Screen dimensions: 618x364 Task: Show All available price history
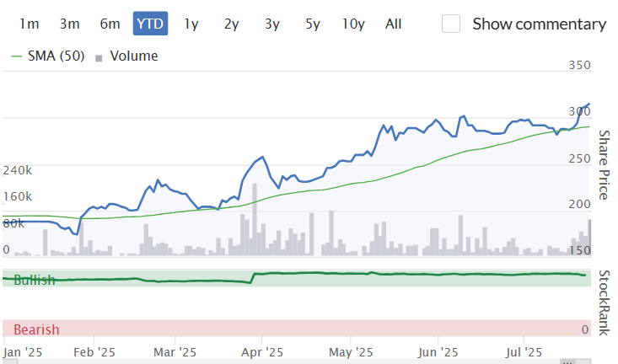click(393, 24)
